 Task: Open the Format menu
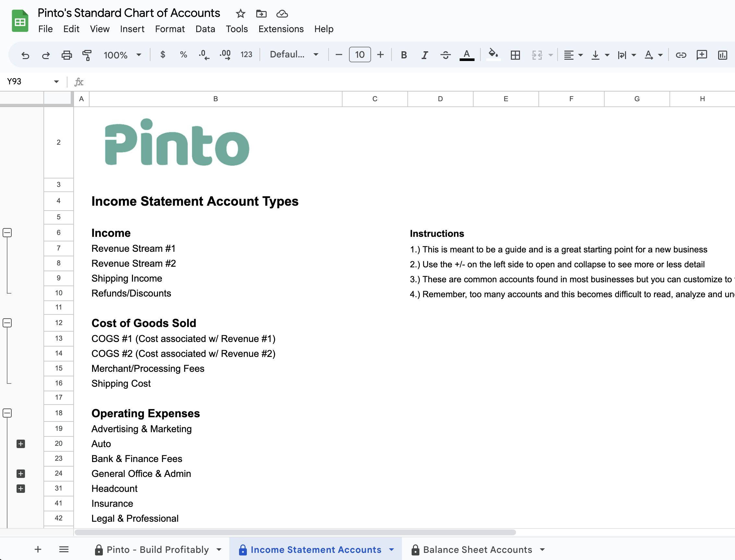click(170, 29)
